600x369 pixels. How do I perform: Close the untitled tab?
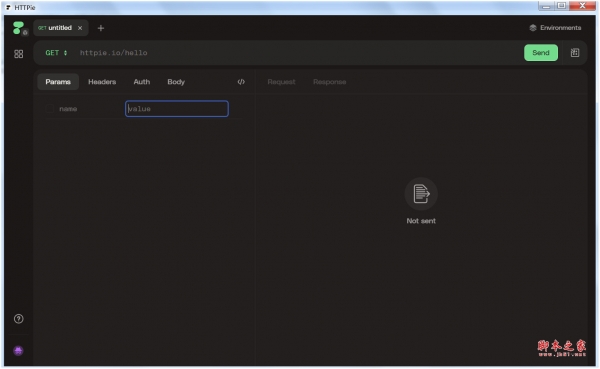(80, 28)
